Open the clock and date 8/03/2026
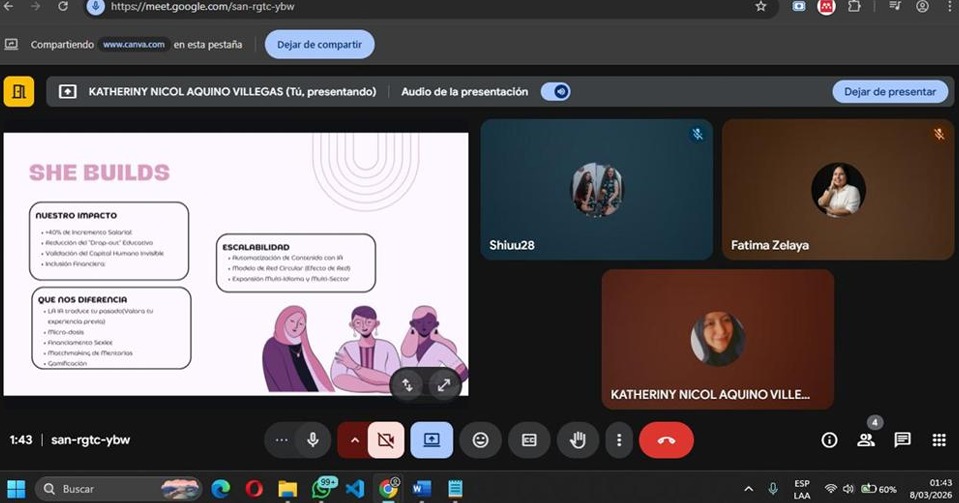The height and width of the screenshot is (503, 959). pyautogui.click(x=931, y=489)
